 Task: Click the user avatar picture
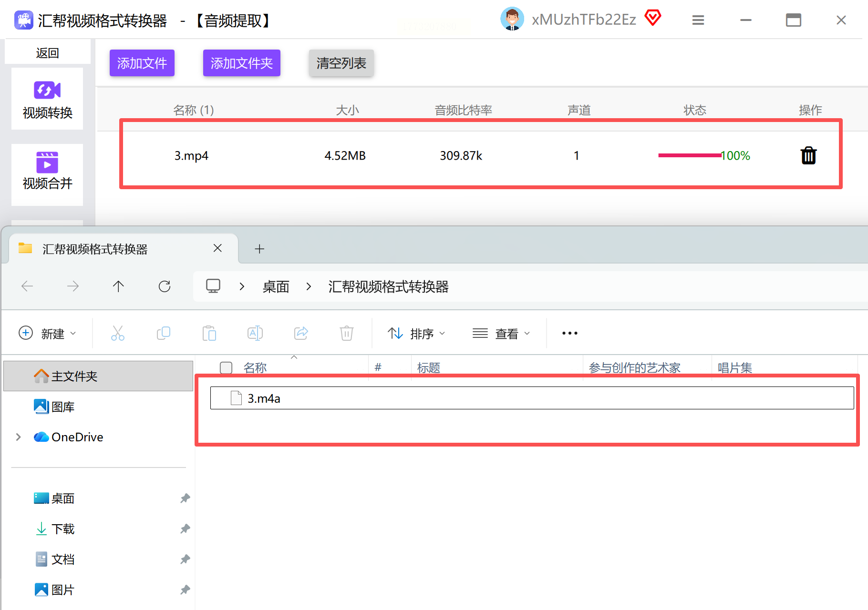pos(512,19)
